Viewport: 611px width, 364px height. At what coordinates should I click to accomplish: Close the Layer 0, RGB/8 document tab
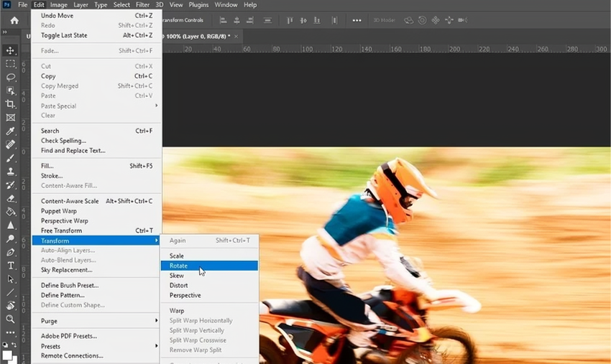pyautogui.click(x=236, y=36)
